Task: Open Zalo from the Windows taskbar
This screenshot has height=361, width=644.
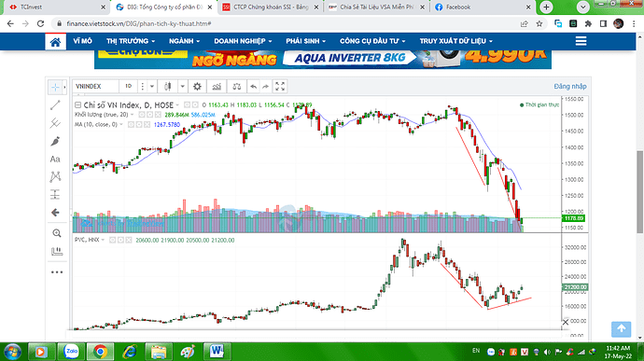Action: tap(71, 352)
